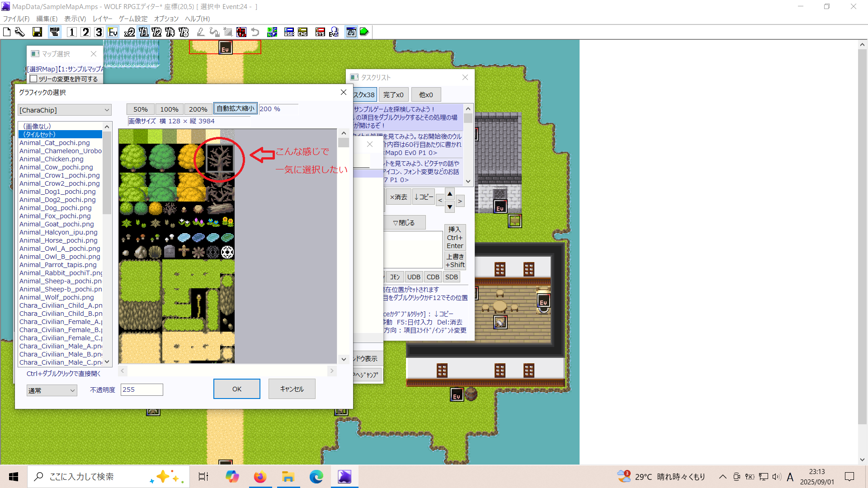
Task: Switch to Ev event layer icon
Action: pyautogui.click(x=113, y=32)
